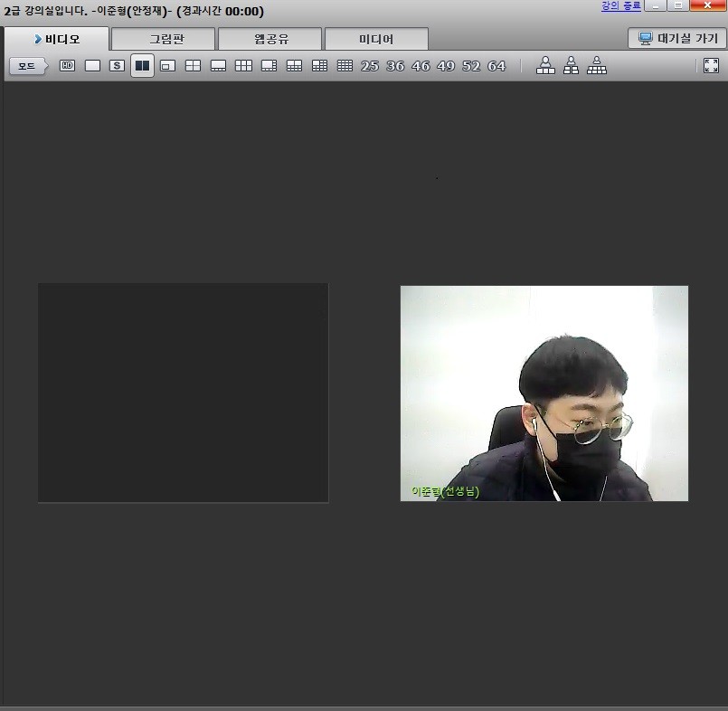Click the 대기실 가기 button
This screenshot has height=711, width=728.
677,38
